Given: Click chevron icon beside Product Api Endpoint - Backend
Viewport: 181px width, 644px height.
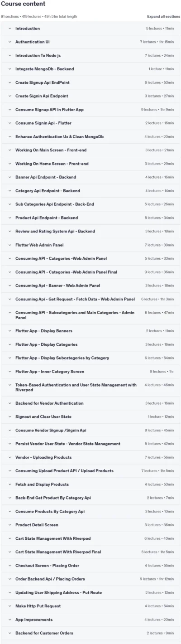Looking at the screenshot, I should 10,218.
